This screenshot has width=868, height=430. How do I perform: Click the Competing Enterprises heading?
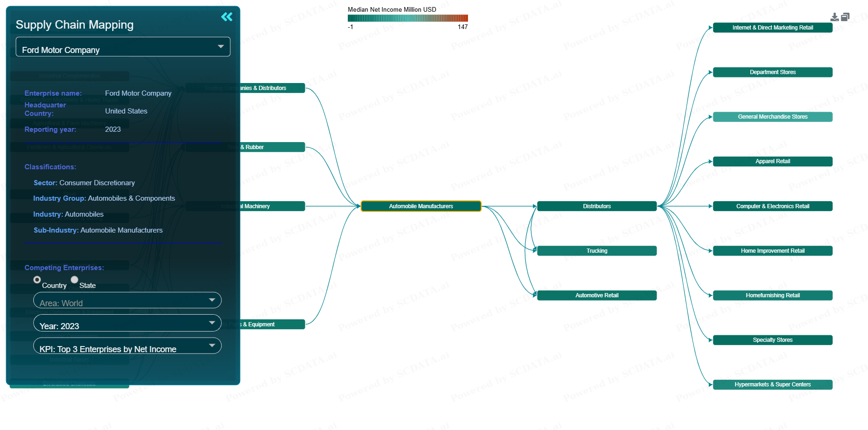64,268
